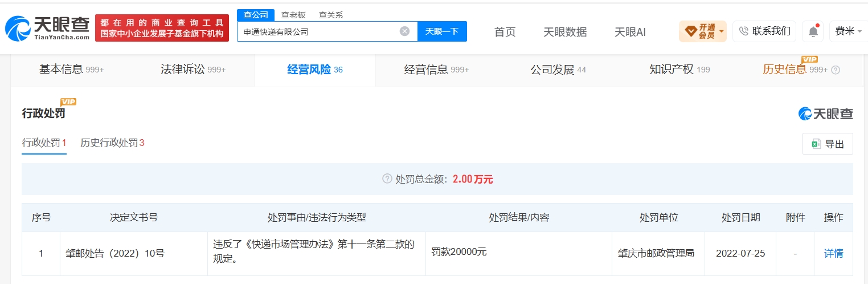Switch to the 基本信息 tab
The height and width of the screenshot is (284, 868).
coord(72,70)
